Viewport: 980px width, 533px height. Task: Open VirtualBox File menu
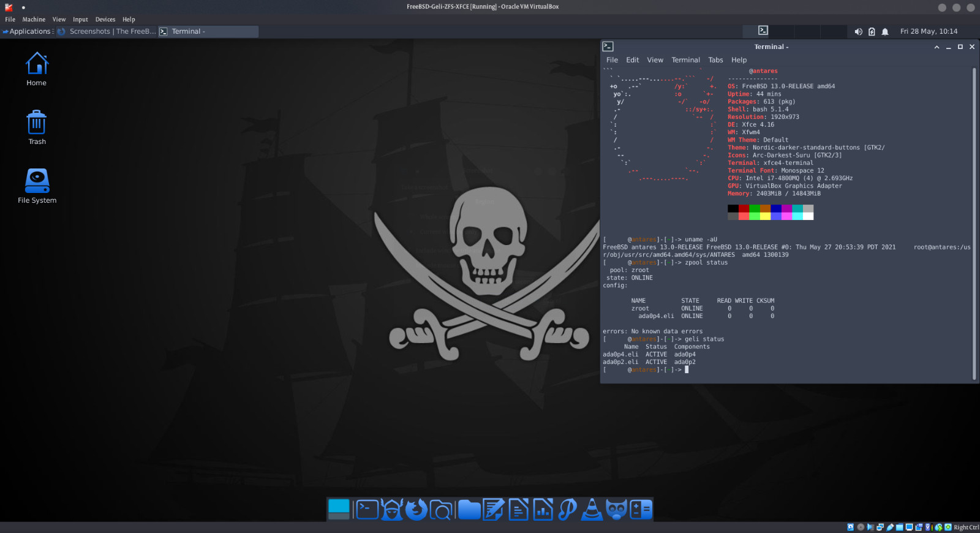coord(10,20)
